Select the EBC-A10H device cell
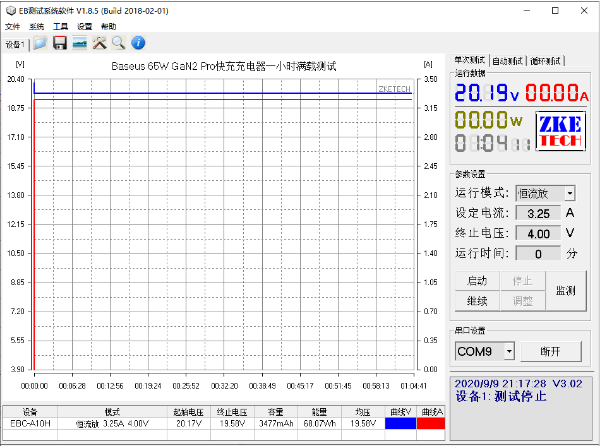This screenshot has height=448, width=602. (30, 423)
